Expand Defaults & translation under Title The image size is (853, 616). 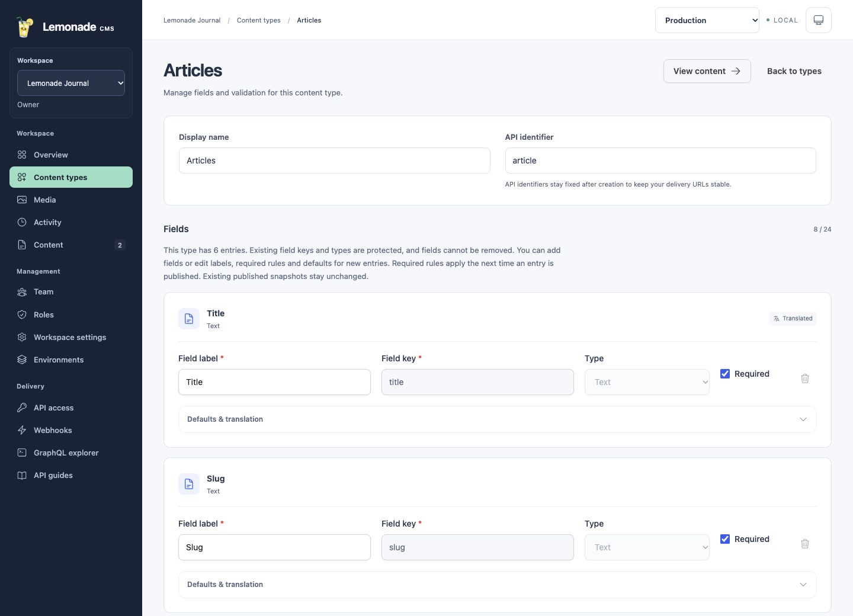click(498, 419)
